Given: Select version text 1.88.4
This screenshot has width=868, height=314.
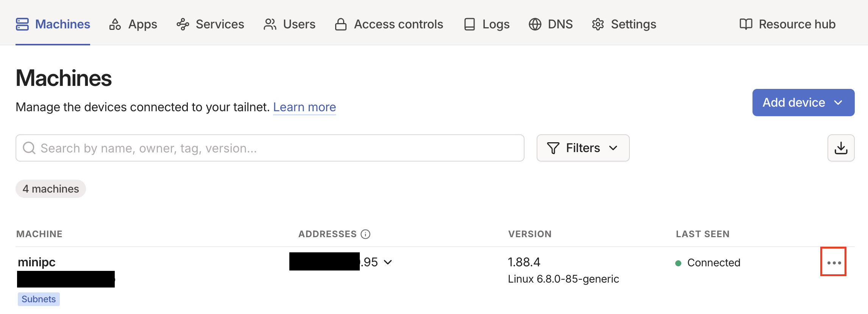Looking at the screenshot, I should (x=524, y=262).
